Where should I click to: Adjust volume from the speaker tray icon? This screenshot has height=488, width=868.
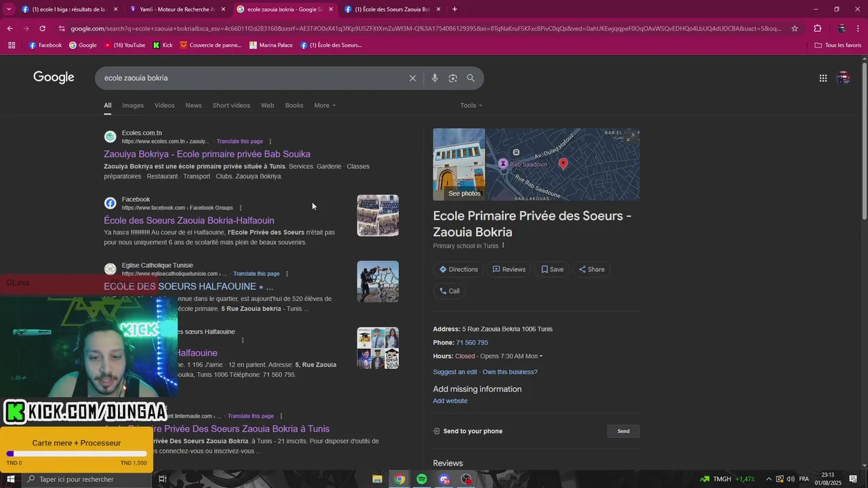[x=791, y=479]
